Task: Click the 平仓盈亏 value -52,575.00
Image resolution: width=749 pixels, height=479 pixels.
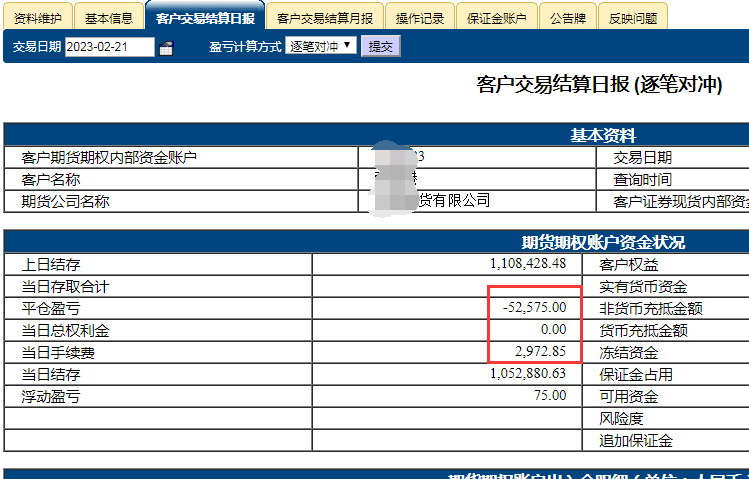Action: (537, 308)
